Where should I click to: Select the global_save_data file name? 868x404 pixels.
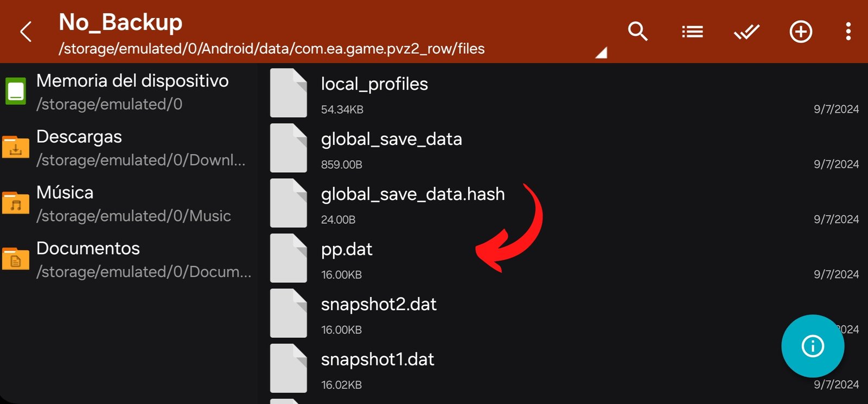coord(391,140)
